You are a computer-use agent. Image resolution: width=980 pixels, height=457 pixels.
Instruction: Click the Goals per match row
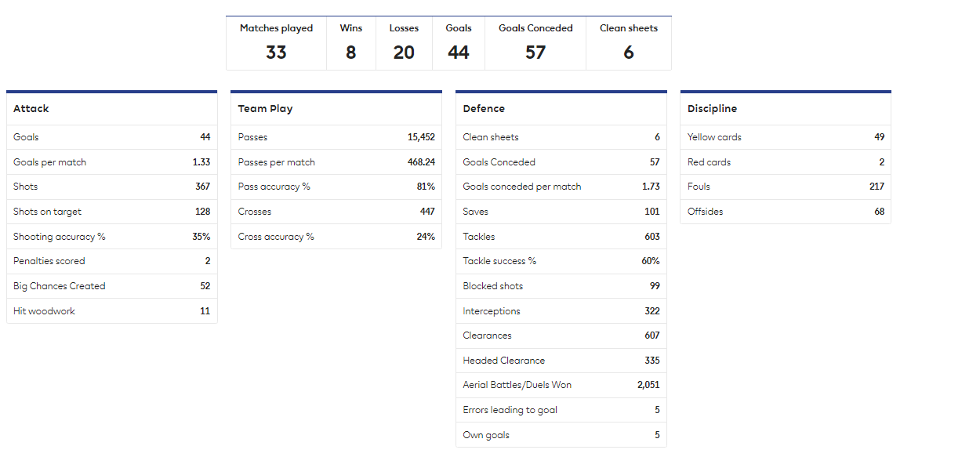111,162
